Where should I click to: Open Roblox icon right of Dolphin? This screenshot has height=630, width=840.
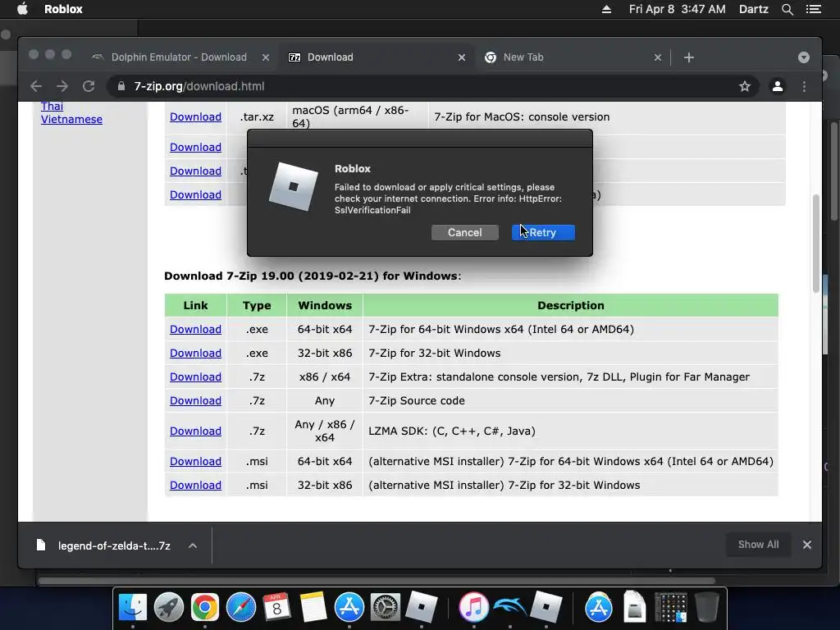point(546,608)
